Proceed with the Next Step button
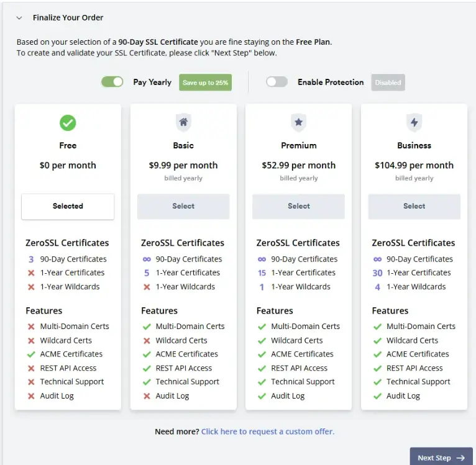476x465 pixels. pyautogui.click(x=441, y=458)
